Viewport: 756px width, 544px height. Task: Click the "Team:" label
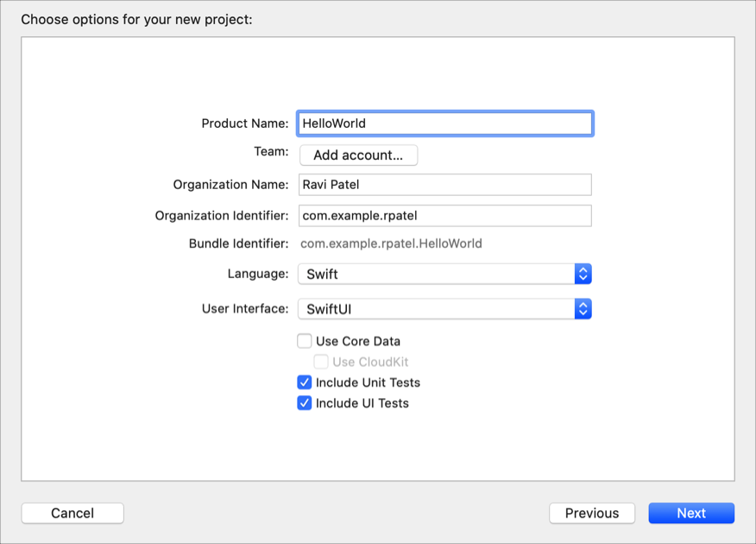271,152
